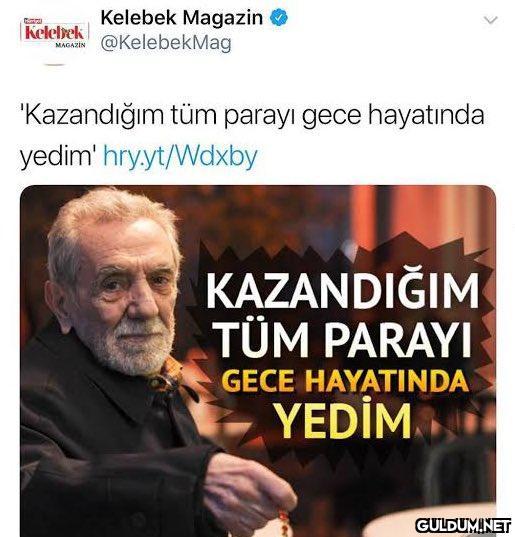Tap the yellow GECE HAYATINDA text
The height and width of the screenshot is (537, 515).
click(347, 380)
